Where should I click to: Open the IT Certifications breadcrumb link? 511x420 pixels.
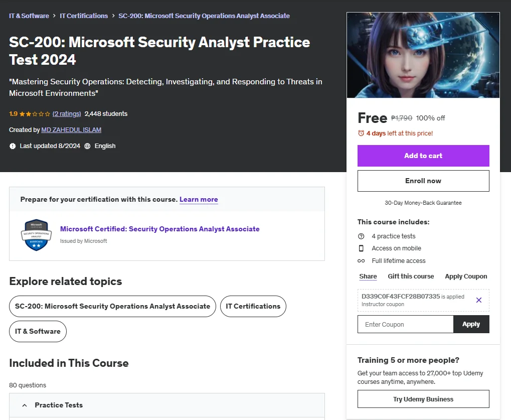84,16
